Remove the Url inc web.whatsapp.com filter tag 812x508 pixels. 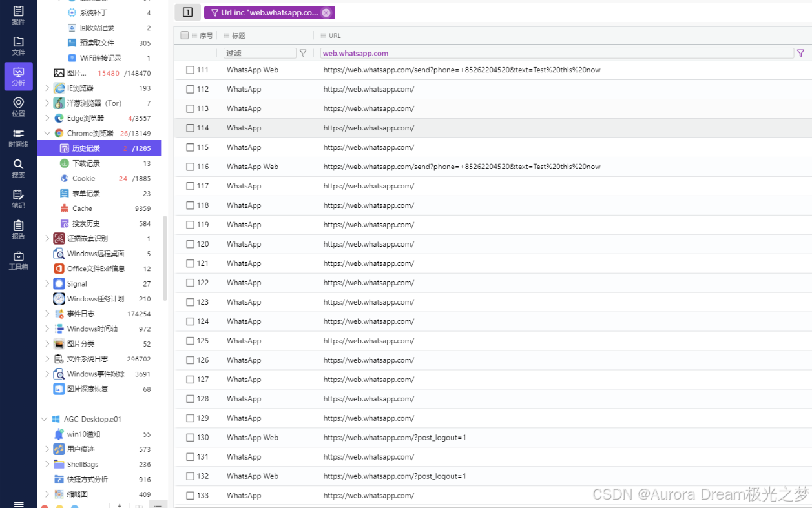point(326,13)
